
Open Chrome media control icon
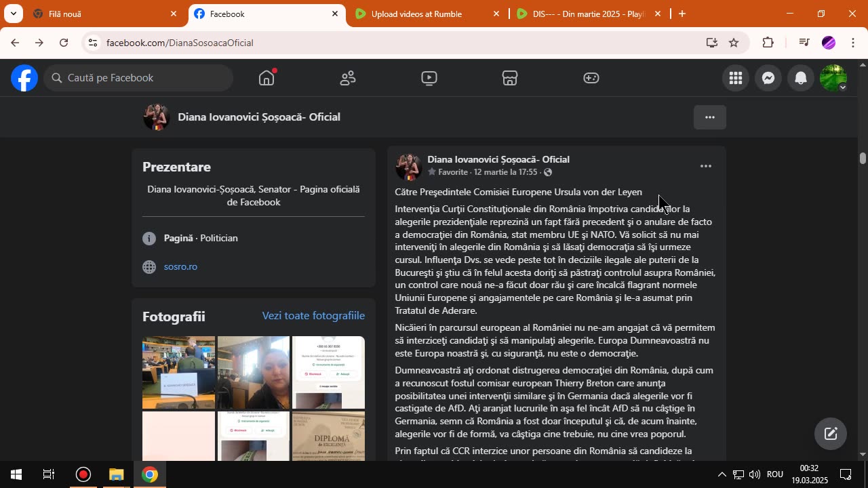pyautogui.click(x=804, y=43)
